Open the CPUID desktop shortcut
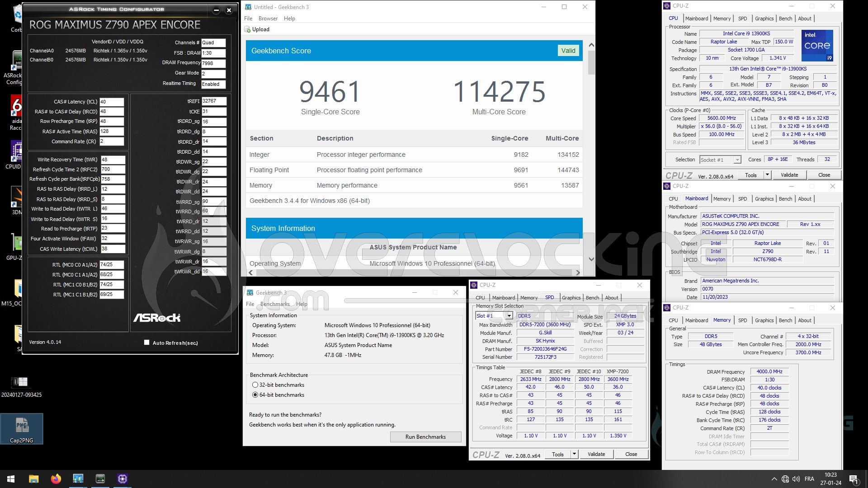This screenshot has width=868, height=488. pos(14,155)
